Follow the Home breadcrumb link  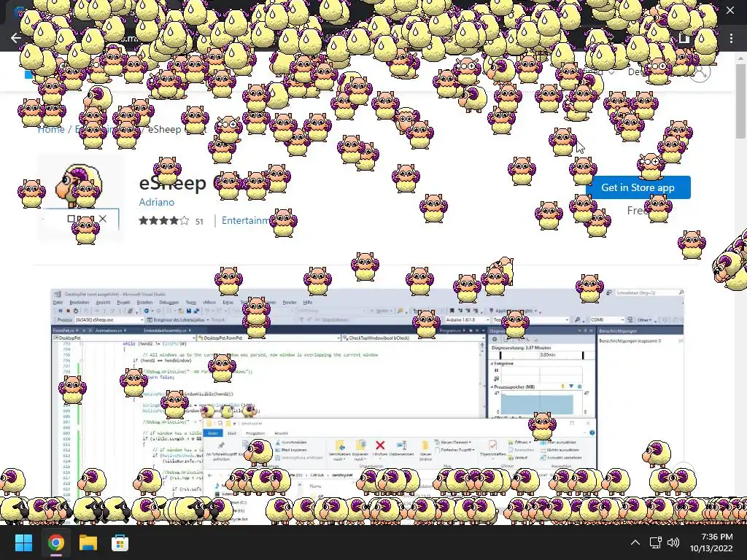51,129
